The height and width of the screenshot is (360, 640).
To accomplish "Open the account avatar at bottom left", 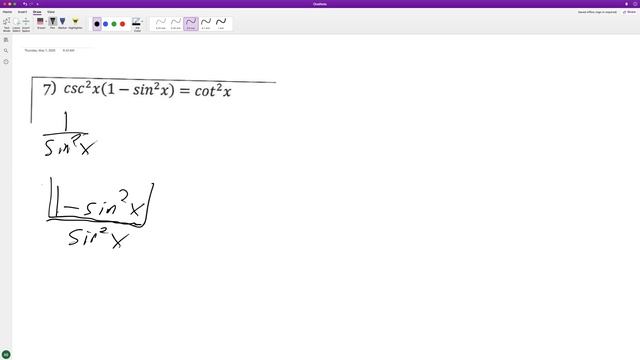I will click(6, 354).
